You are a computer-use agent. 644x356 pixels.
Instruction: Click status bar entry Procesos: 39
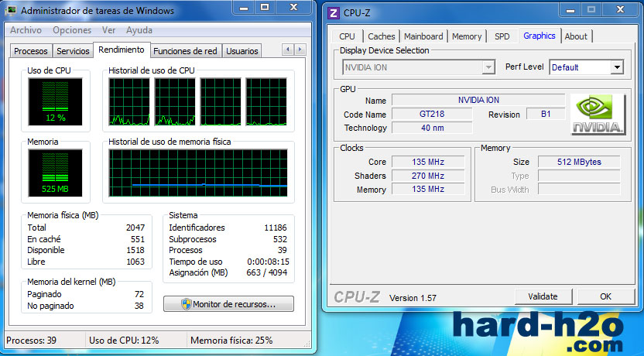click(31, 341)
